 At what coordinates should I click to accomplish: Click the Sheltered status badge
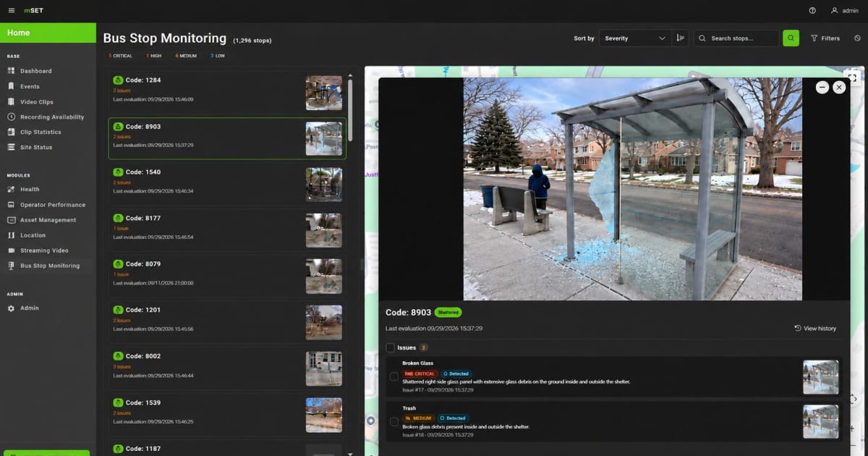pos(448,313)
